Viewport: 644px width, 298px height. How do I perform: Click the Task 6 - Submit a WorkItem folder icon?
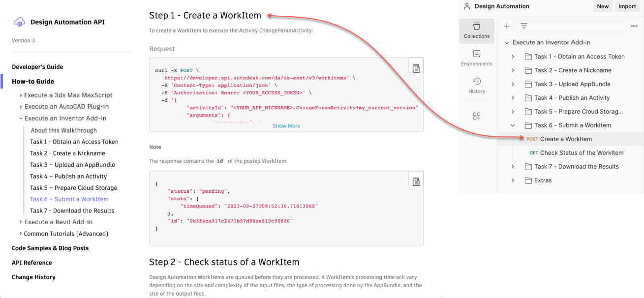[528, 125]
